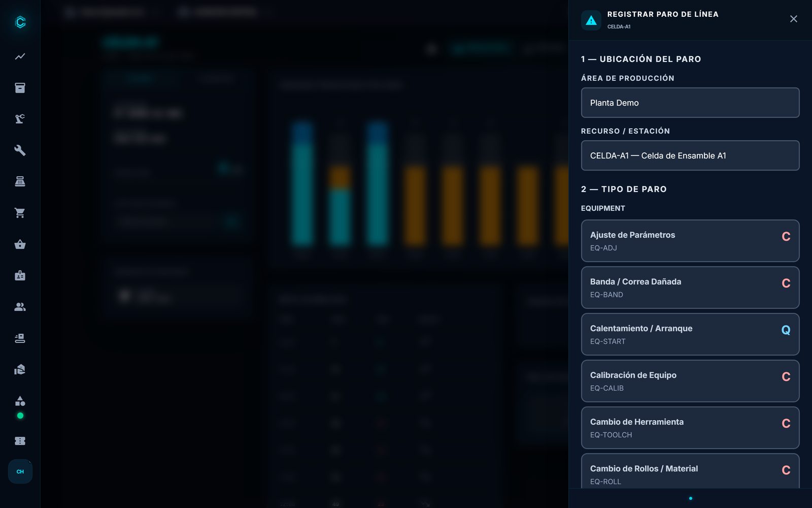Open the Recurso / Estación field (CELDA-A1)
812x508 pixels.
point(690,155)
